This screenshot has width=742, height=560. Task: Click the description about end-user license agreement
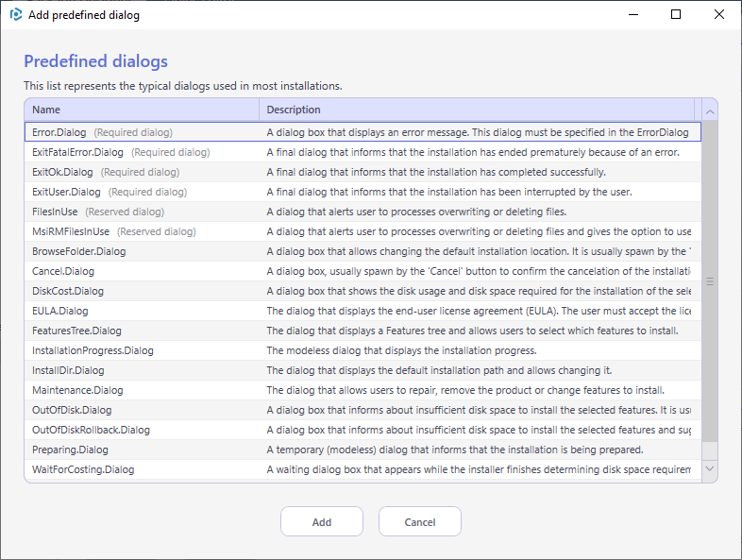[479, 311]
